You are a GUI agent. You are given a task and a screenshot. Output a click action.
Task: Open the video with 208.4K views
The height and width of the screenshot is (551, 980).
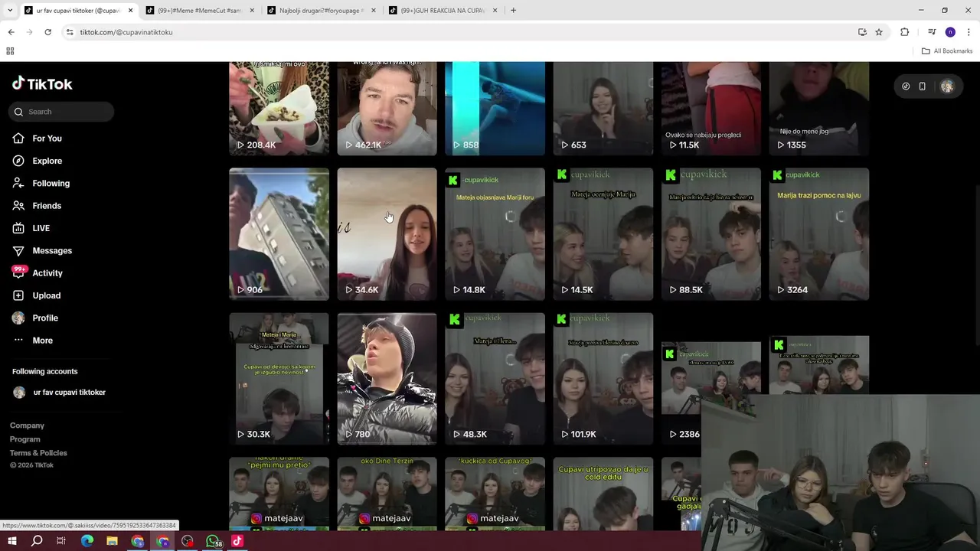point(279,109)
